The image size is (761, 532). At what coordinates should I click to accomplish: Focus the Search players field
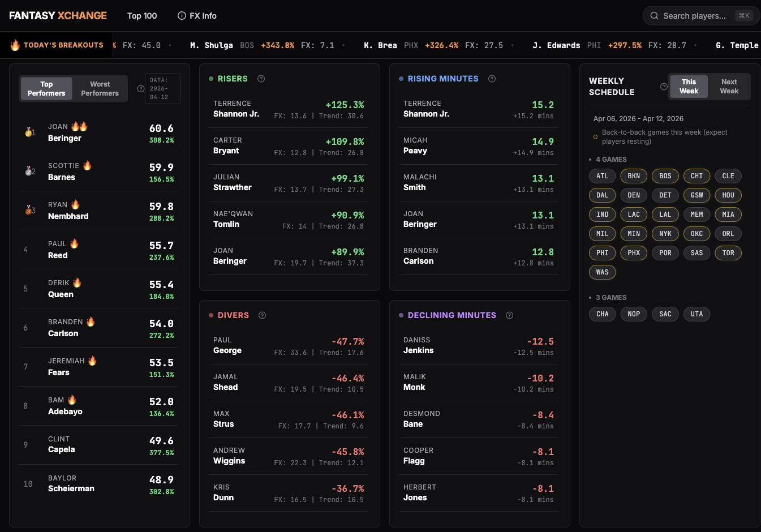[701, 16]
